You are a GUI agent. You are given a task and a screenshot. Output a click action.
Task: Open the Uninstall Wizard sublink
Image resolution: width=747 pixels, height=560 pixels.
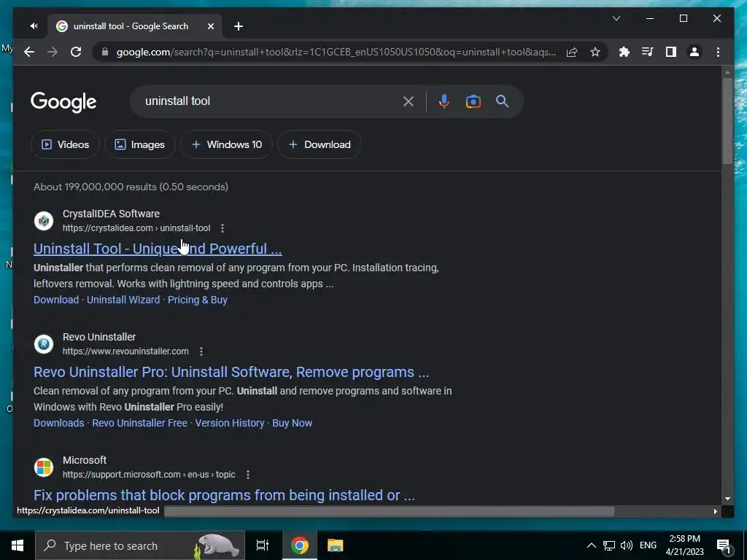click(x=123, y=300)
